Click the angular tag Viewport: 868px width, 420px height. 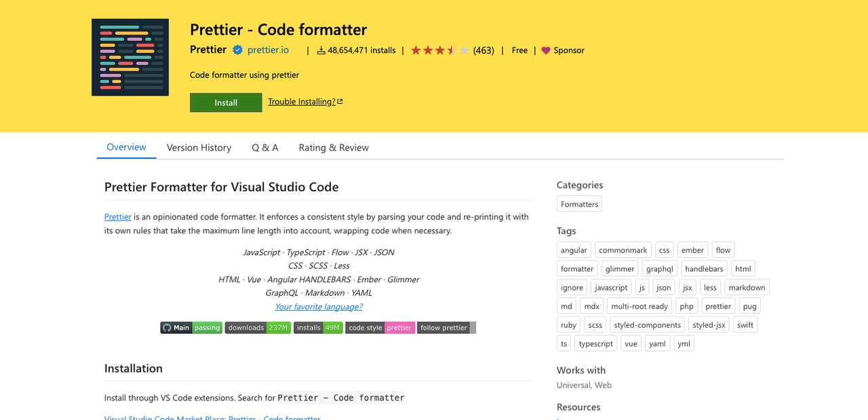coord(574,250)
